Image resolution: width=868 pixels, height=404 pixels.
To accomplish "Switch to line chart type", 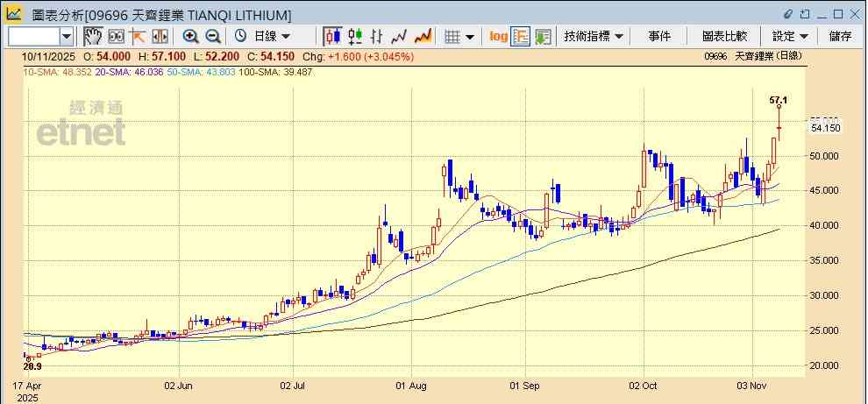I will pos(400,36).
